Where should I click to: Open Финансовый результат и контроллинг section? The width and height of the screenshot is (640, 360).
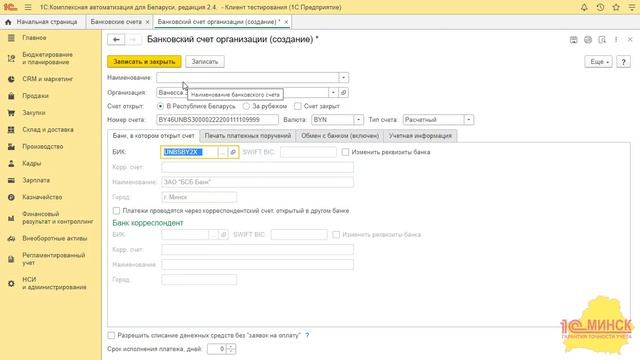click(58, 218)
